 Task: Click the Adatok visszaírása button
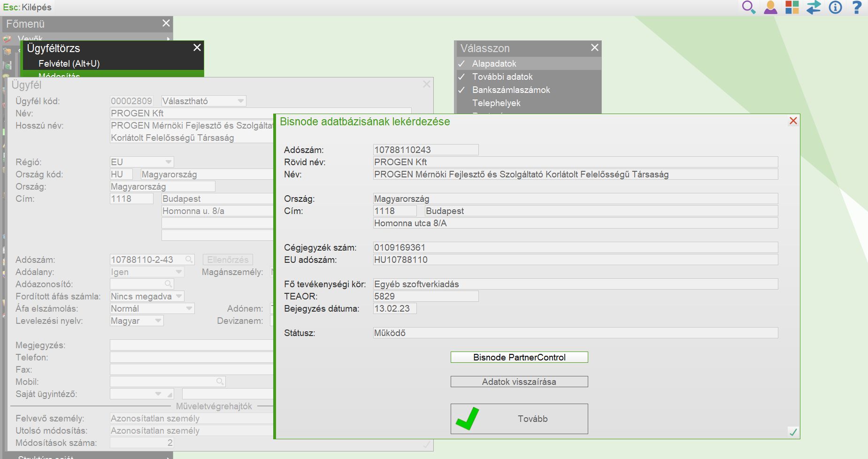519,382
